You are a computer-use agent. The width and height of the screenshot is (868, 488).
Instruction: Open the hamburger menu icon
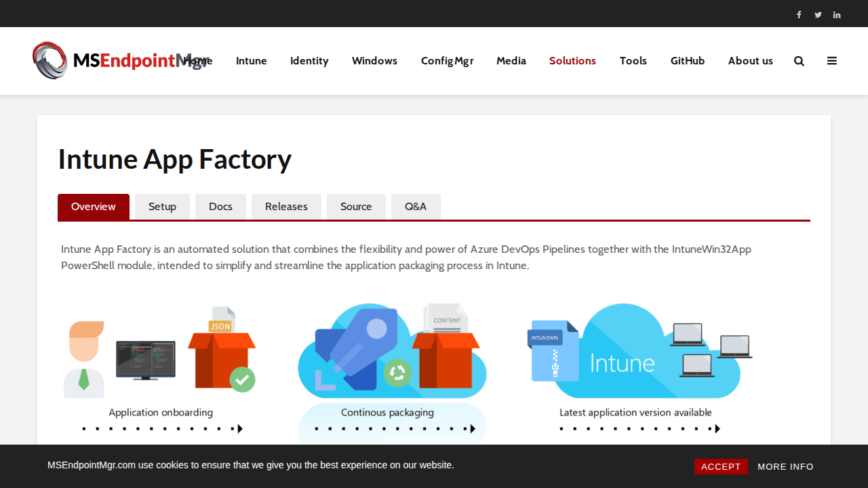click(832, 61)
